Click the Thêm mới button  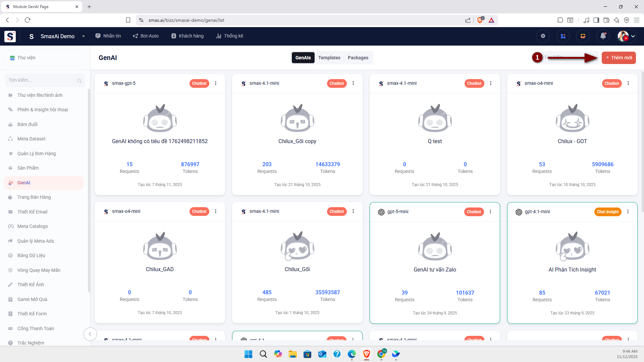619,58
